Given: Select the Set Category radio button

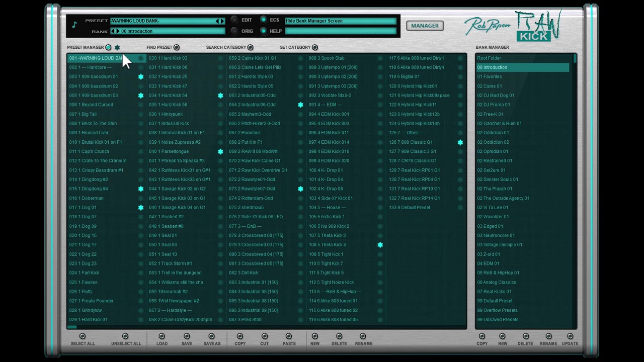Looking at the screenshot, I should [x=315, y=47].
